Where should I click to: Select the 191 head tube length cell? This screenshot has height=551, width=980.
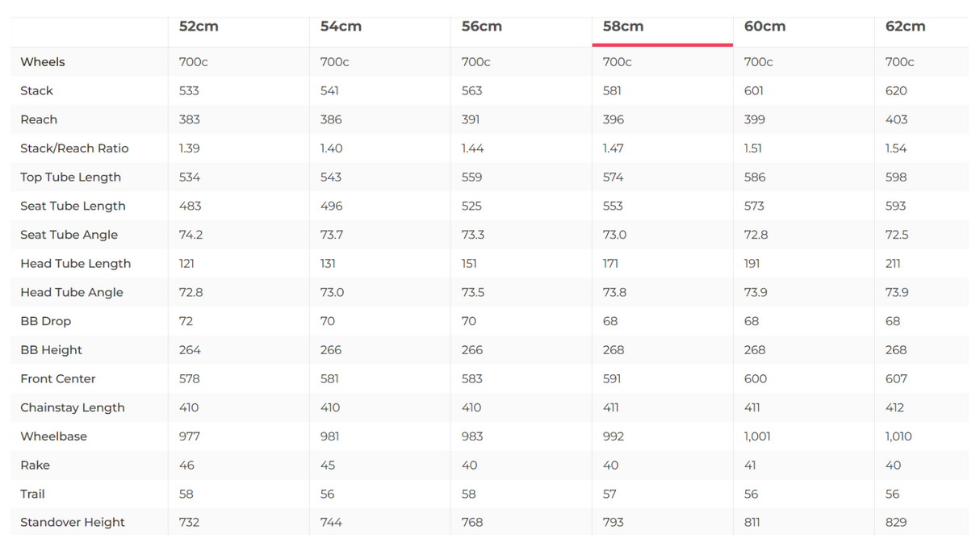coord(752,264)
